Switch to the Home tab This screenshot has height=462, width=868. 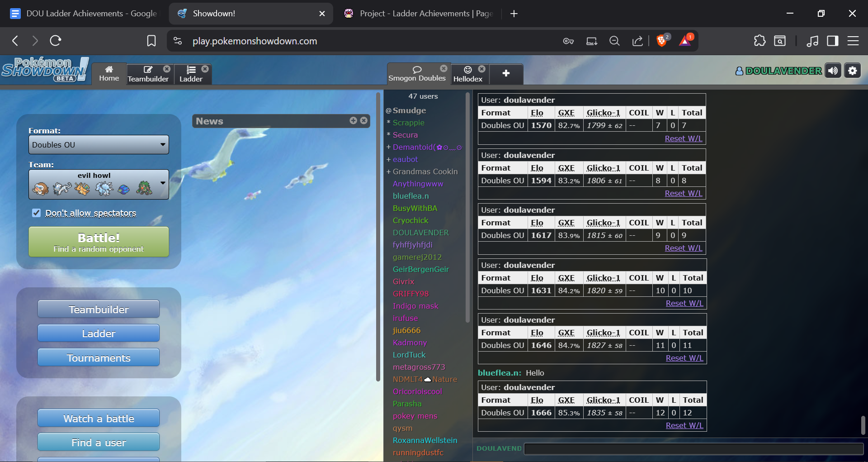[x=109, y=74]
